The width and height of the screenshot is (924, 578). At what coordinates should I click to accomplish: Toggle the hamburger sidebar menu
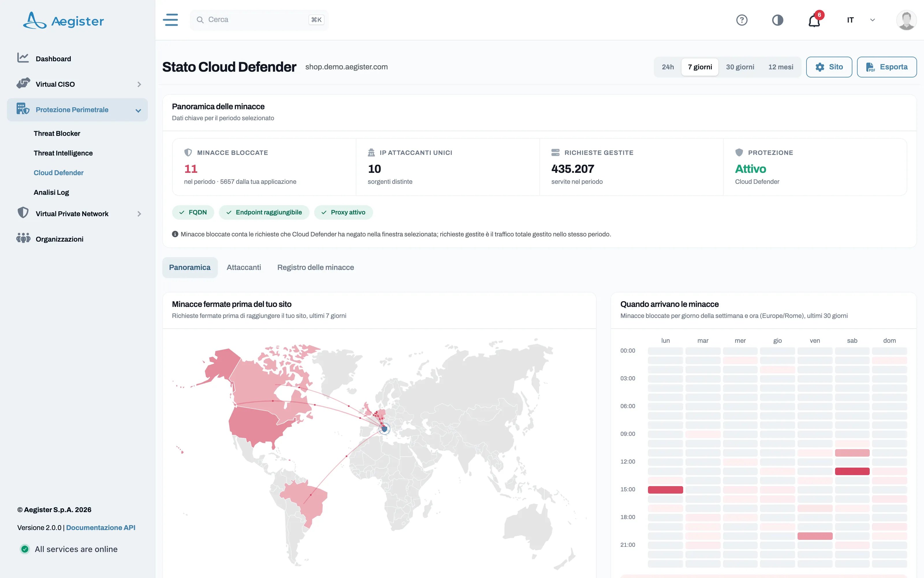click(x=170, y=20)
